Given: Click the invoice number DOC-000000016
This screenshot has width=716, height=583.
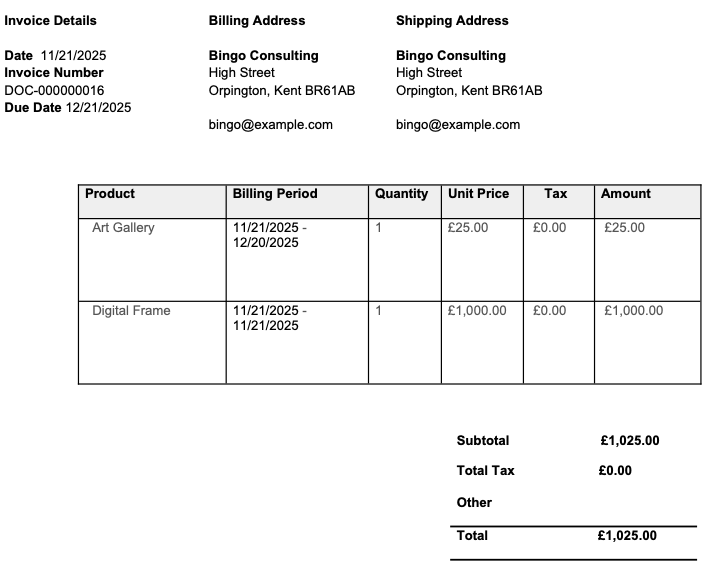Looking at the screenshot, I should 54,90.
